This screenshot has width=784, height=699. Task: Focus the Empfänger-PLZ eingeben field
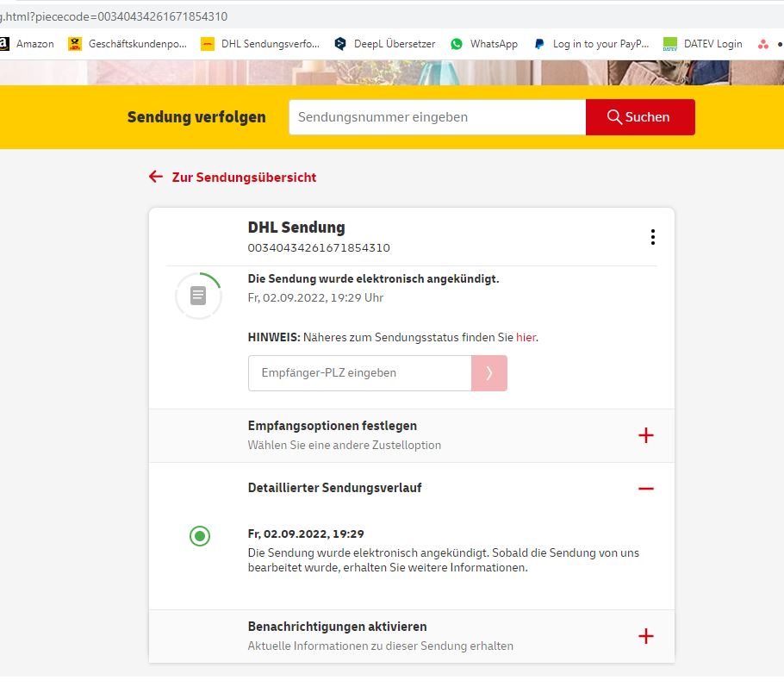[359, 372]
